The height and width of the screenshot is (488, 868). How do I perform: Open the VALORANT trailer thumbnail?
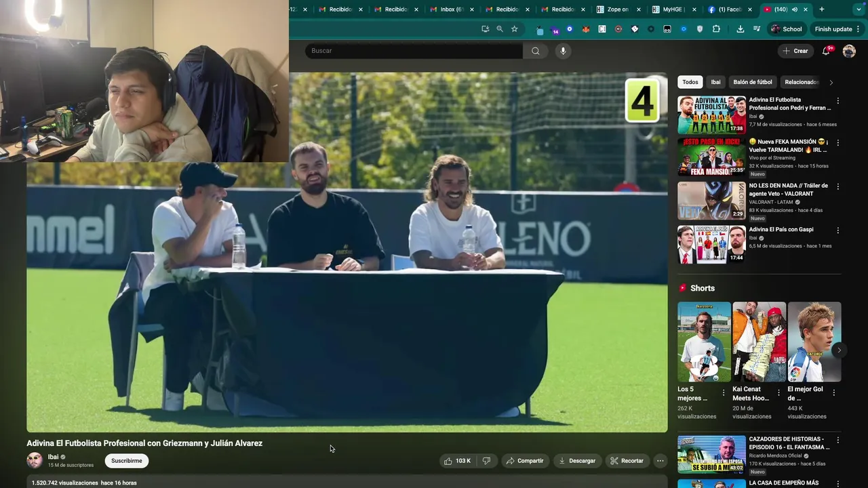(x=711, y=201)
